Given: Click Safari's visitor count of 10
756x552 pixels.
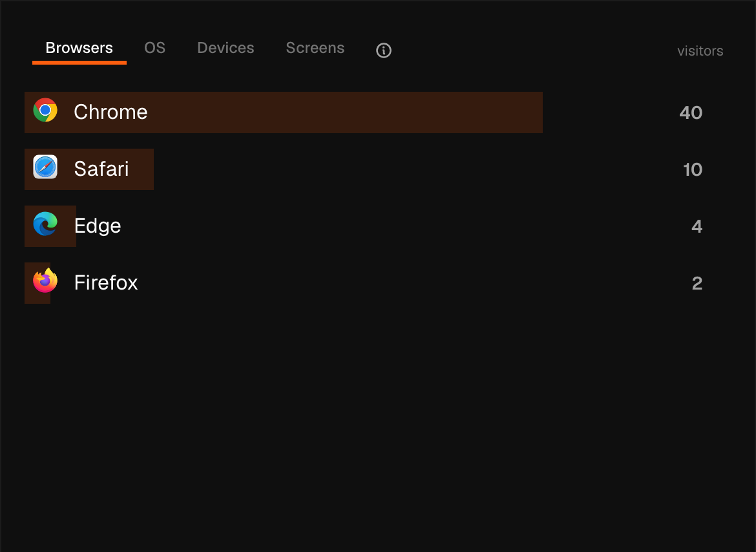Looking at the screenshot, I should click(693, 170).
